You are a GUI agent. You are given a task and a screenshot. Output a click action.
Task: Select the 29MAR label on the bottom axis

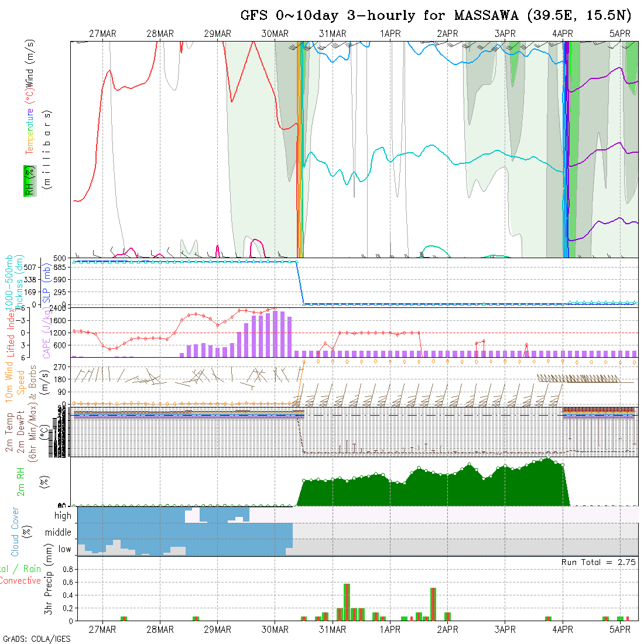(217, 629)
